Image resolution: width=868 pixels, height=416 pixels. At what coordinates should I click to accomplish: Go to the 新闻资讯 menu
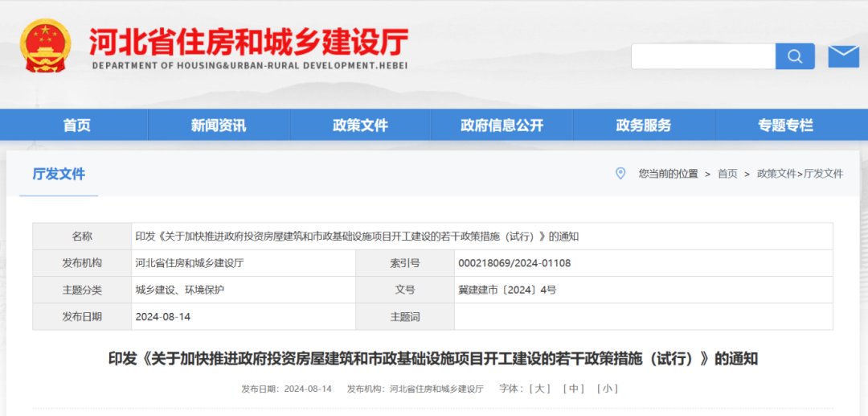[x=219, y=126]
